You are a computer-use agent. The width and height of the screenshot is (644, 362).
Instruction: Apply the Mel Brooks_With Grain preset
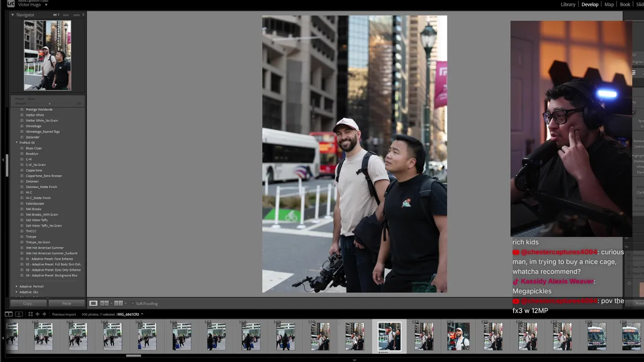pos(42,215)
